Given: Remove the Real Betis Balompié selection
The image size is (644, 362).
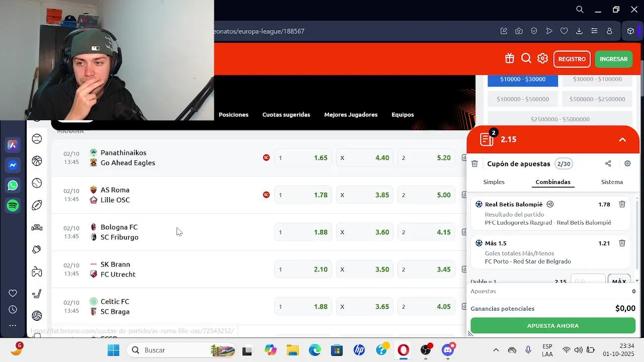Looking at the screenshot, I should pyautogui.click(x=622, y=204).
